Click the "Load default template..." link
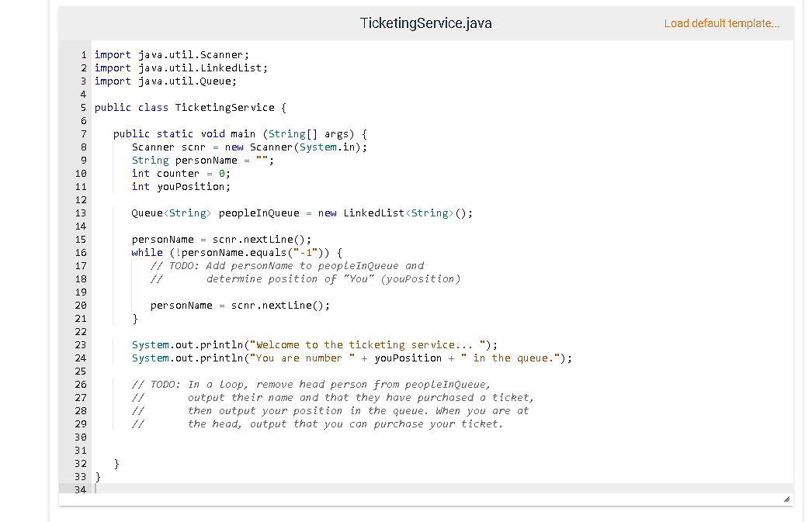812x522 pixels. [x=721, y=23]
